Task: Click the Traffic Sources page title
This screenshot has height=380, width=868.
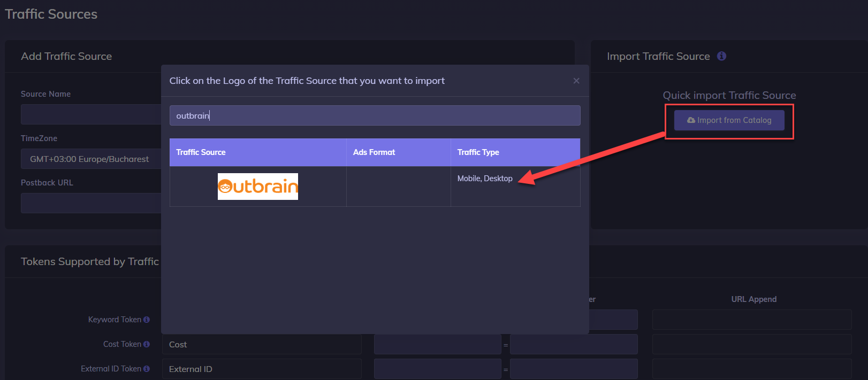Action: pos(51,14)
